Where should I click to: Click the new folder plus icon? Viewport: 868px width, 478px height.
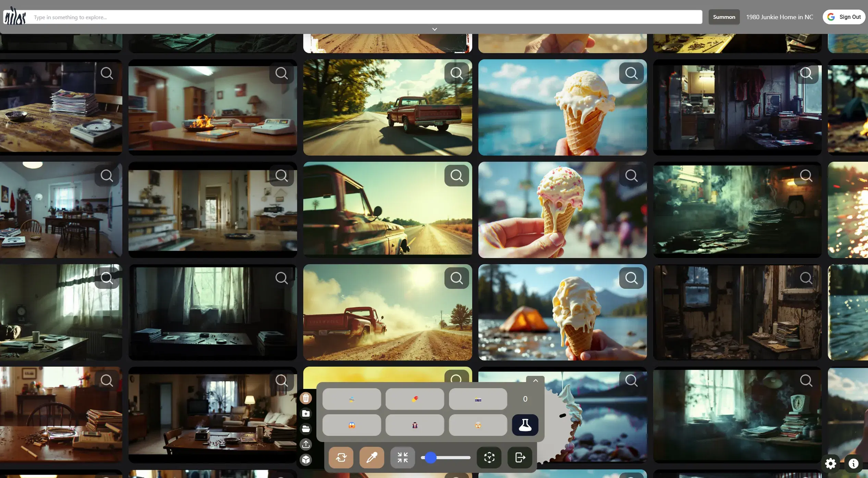306,414
